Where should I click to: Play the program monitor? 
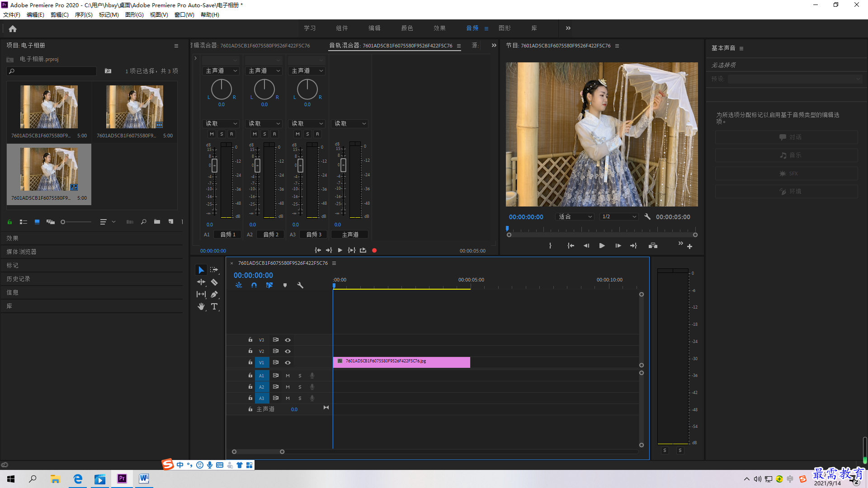602,245
